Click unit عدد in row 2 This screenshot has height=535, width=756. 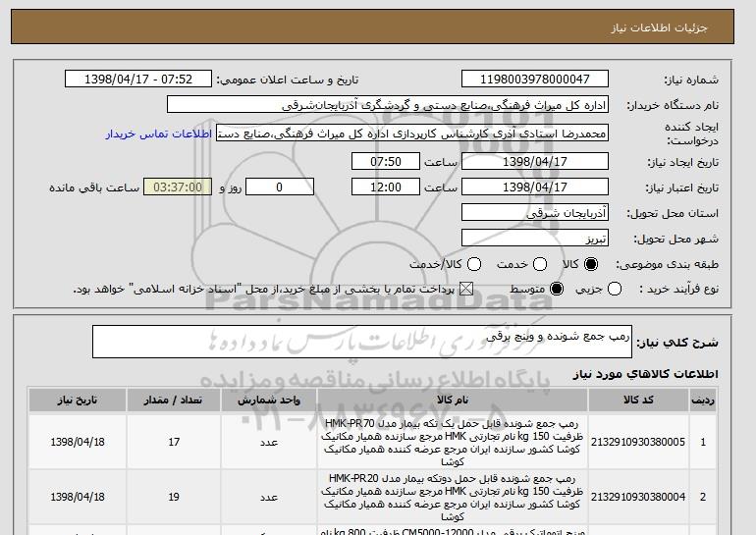coord(269,497)
